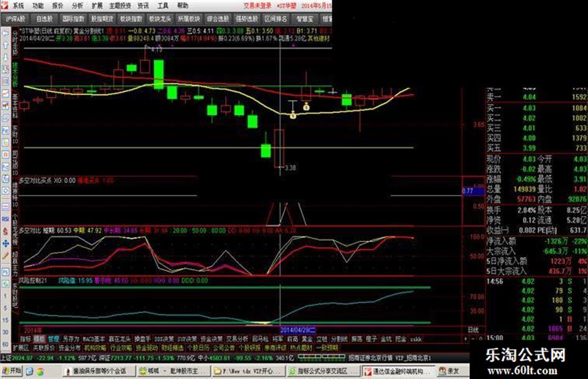Click the 板块龙头 toolbar button
The image size is (588, 379).
point(160,19)
